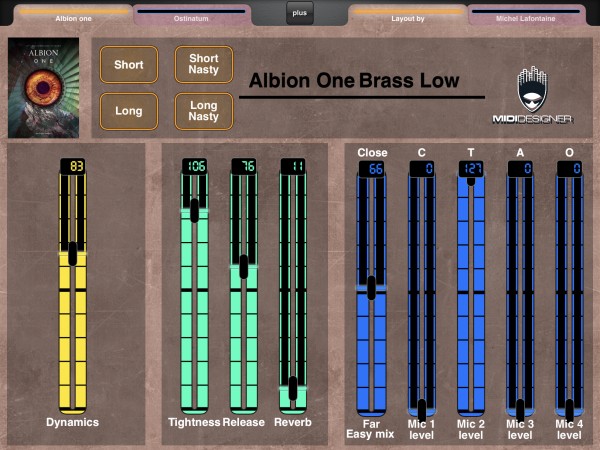Choose the Long articulation button

129,111
